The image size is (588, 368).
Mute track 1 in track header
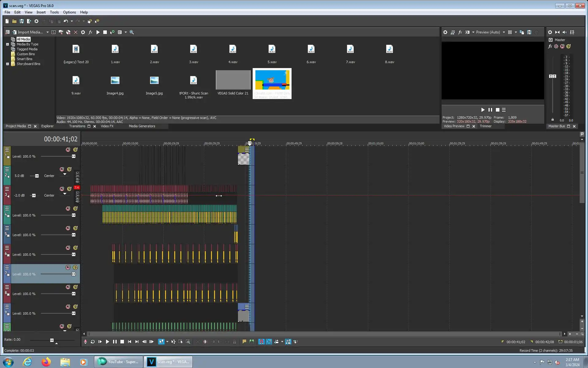[x=68, y=150]
